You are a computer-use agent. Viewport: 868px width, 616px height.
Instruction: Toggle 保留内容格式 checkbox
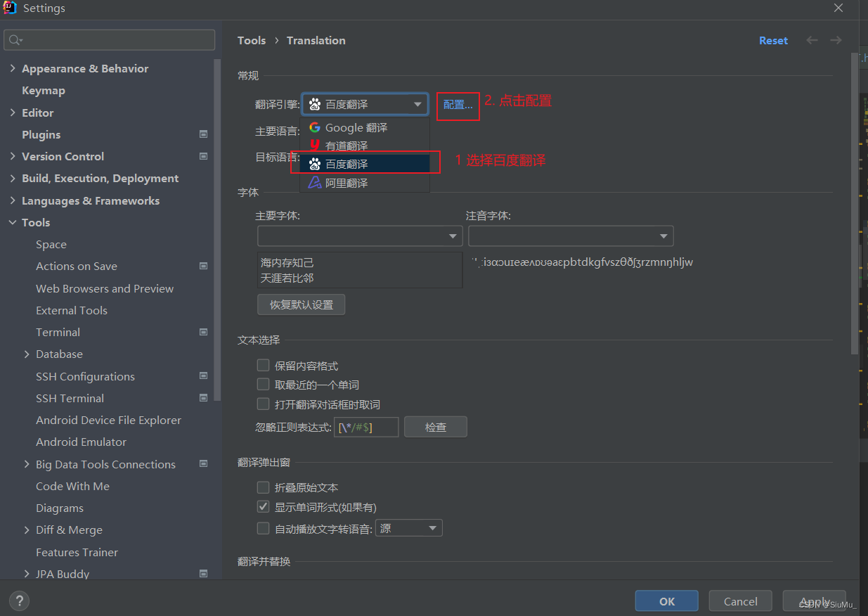(x=264, y=365)
